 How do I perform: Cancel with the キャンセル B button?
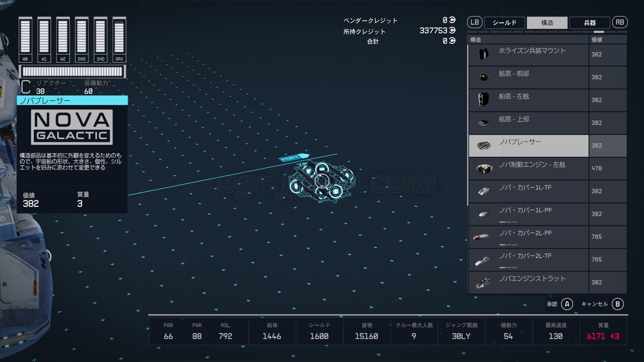617,304
